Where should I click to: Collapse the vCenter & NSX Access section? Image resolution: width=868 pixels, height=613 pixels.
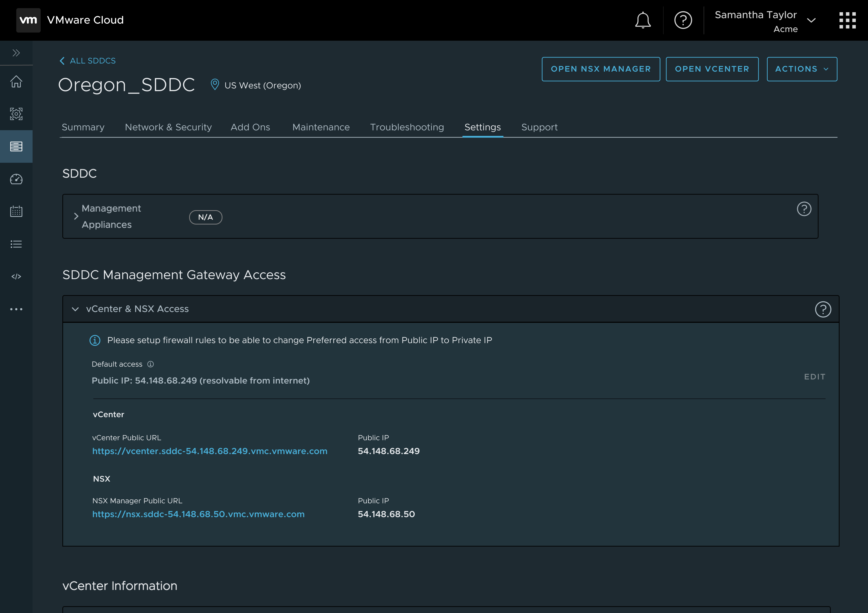click(x=75, y=309)
